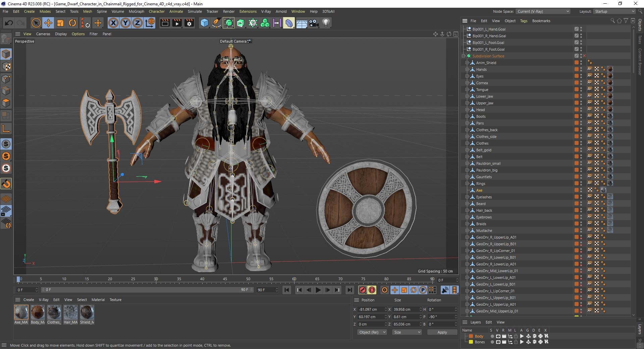Open the Simulate menu

tap(195, 11)
